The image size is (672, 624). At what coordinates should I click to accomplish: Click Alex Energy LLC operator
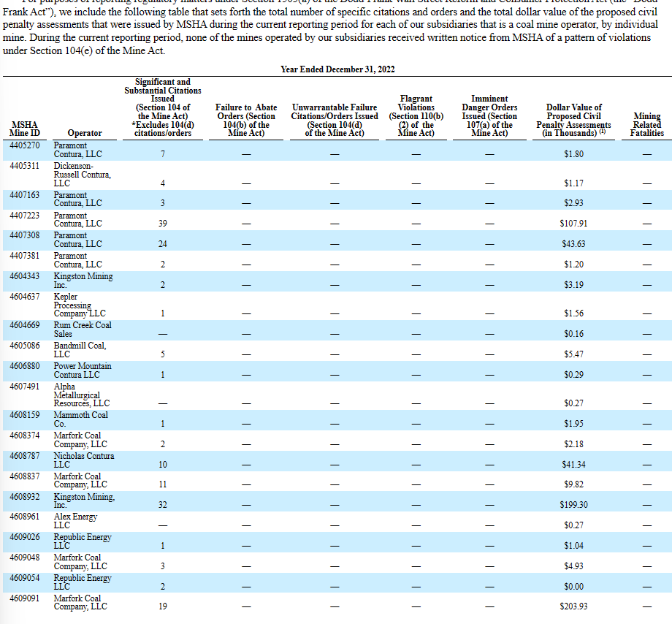tap(75, 521)
